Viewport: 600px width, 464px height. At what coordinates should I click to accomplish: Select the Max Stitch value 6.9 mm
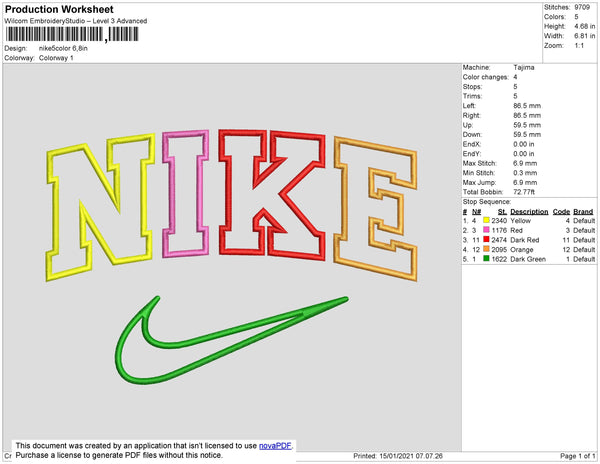coord(525,163)
